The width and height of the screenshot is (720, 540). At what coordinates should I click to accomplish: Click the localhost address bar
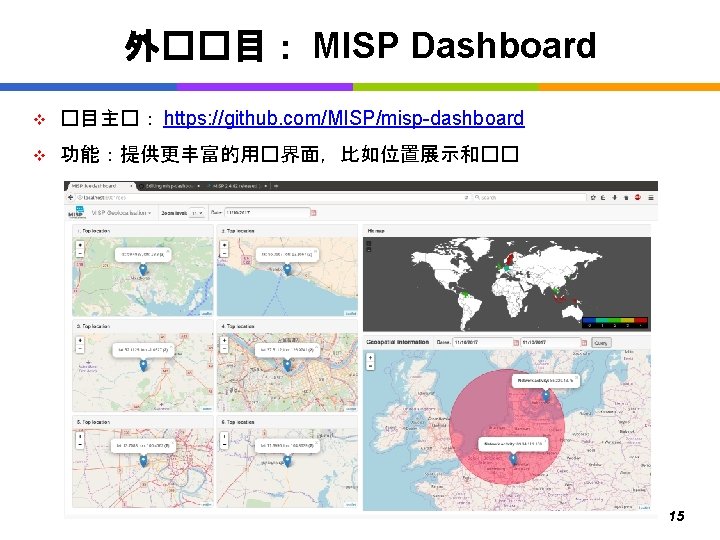coord(271,197)
